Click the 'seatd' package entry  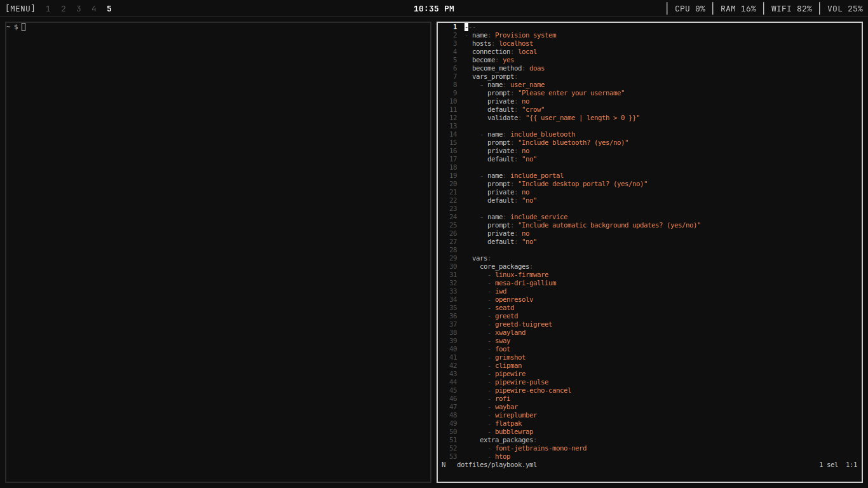pyautogui.click(x=505, y=308)
